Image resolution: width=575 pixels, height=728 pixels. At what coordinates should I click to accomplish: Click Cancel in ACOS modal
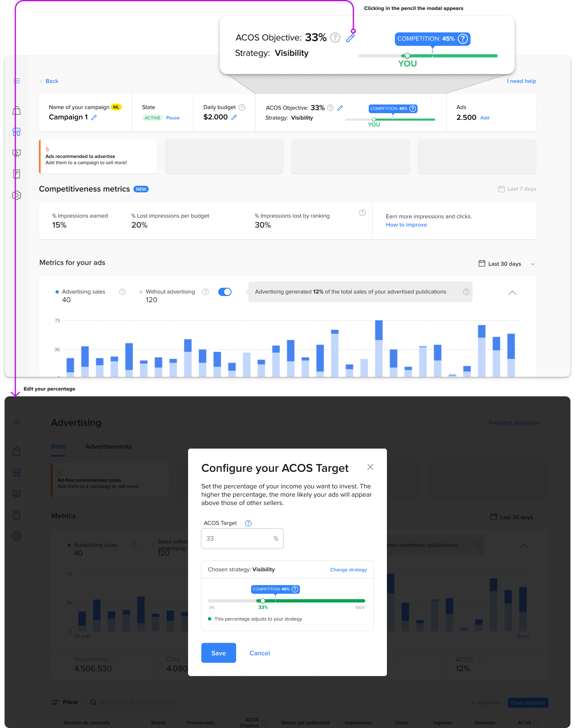pos(260,653)
